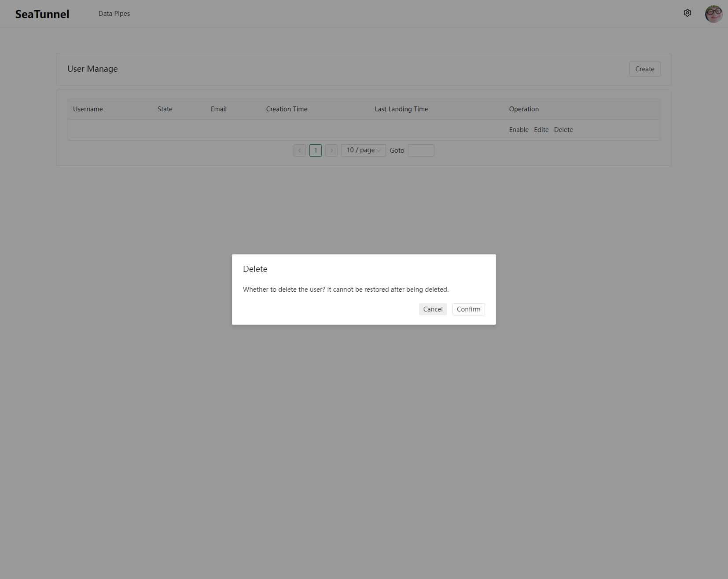Go to the Data Pipes menu
This screenshot has height=579, width=728.
point(114,14)
